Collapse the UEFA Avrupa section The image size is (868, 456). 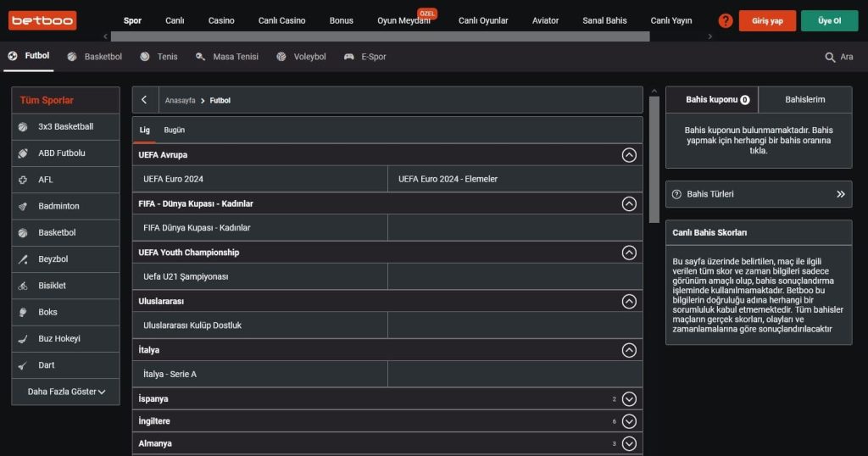point(629,155)
